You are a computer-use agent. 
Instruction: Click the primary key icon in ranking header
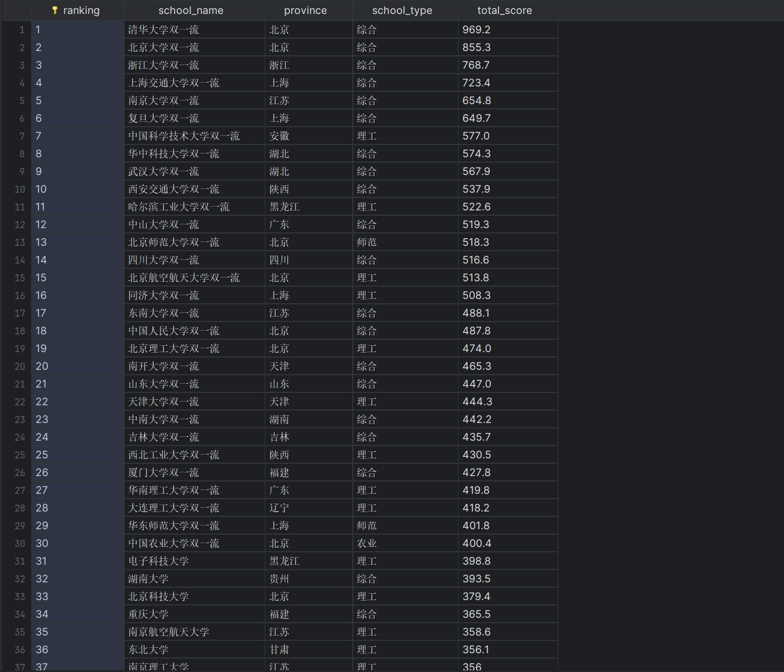click(55, 10)
